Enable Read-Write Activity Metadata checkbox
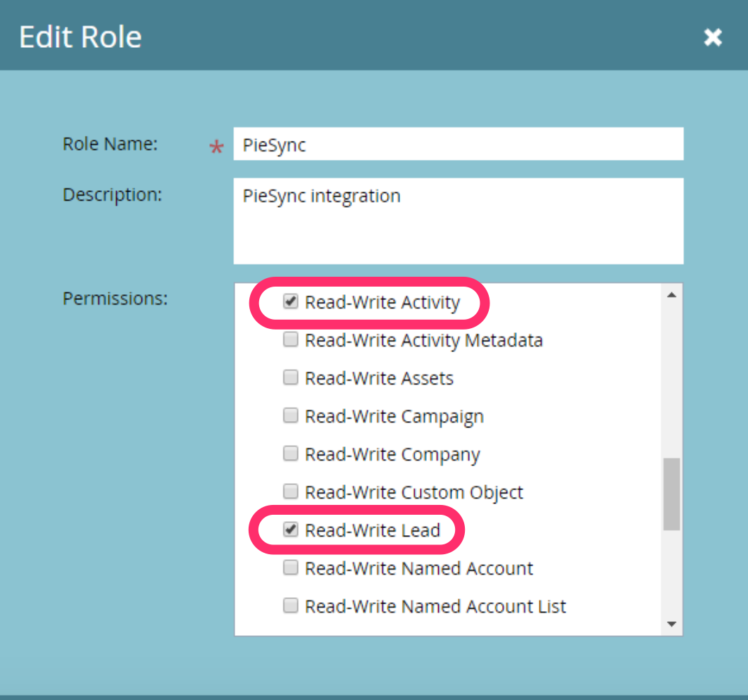Image resolution: width=748 pixels, height=700 pixels. [x=290, y=339]
